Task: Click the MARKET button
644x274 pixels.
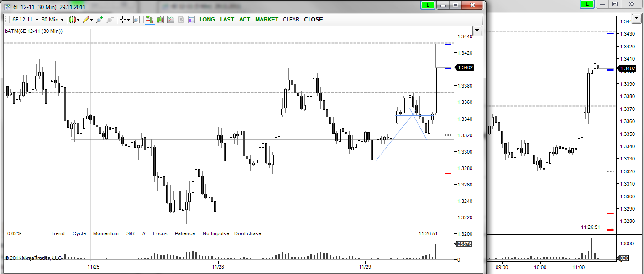Action: [267, 20]
